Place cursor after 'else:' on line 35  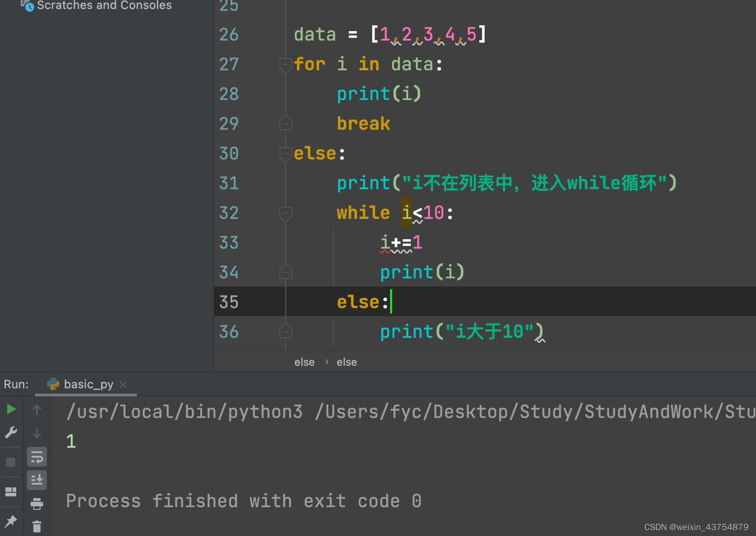point(391,302)
